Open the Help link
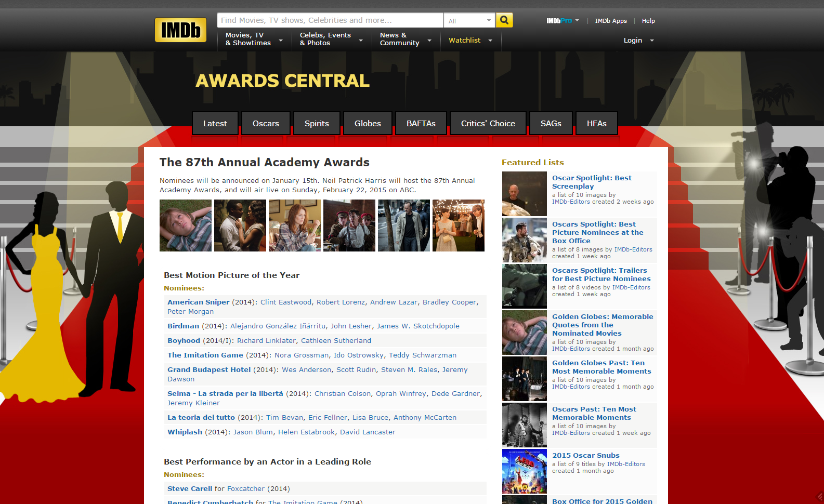The height and width of the screenshot is (504, 824). point(648,21)
